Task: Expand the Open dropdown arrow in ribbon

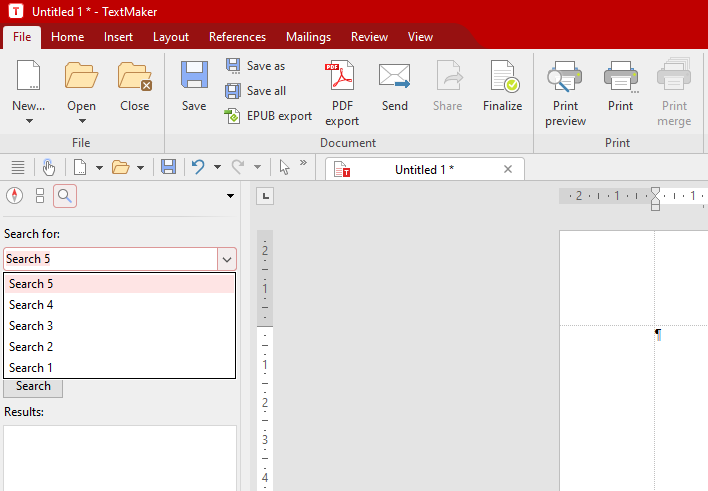Action: [x=82, y=121]
